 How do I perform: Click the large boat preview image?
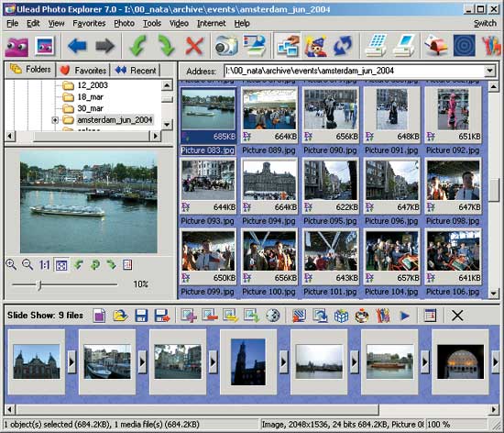(x=88, y=204)
